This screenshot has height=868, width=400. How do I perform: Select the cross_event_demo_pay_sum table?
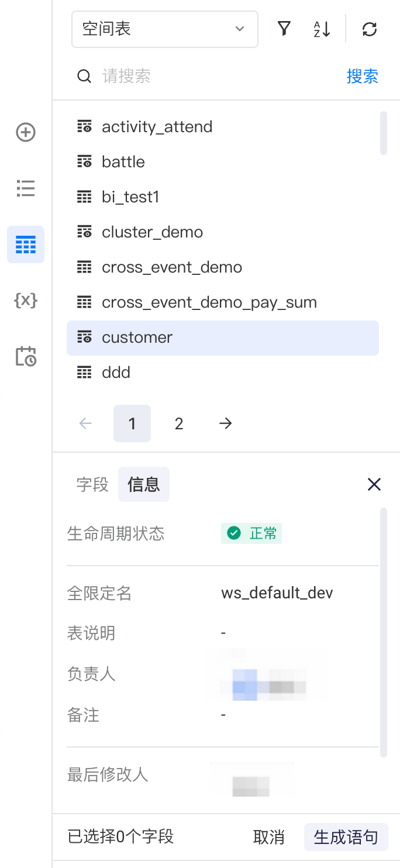click(x=223, y=302)
